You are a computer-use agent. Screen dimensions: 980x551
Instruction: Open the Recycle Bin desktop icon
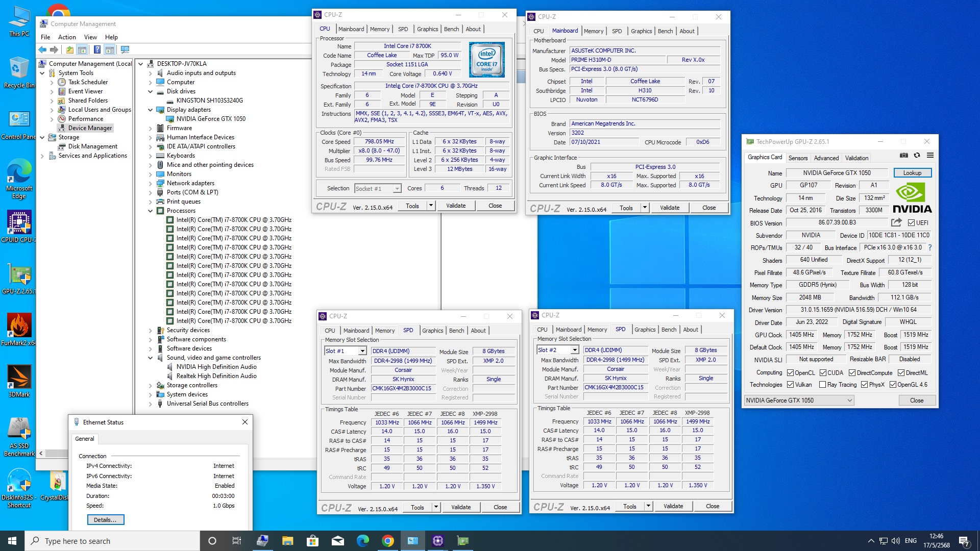(x=19, y=72)
